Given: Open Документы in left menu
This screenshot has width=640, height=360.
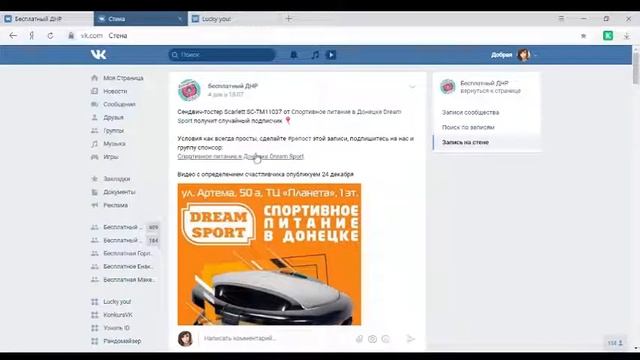Looking at the screenshot, I should coord(118,192).
